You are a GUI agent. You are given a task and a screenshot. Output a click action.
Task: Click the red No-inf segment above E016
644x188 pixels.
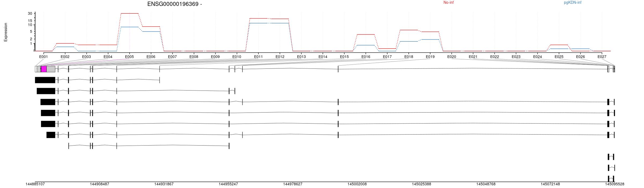pos(366,34)
